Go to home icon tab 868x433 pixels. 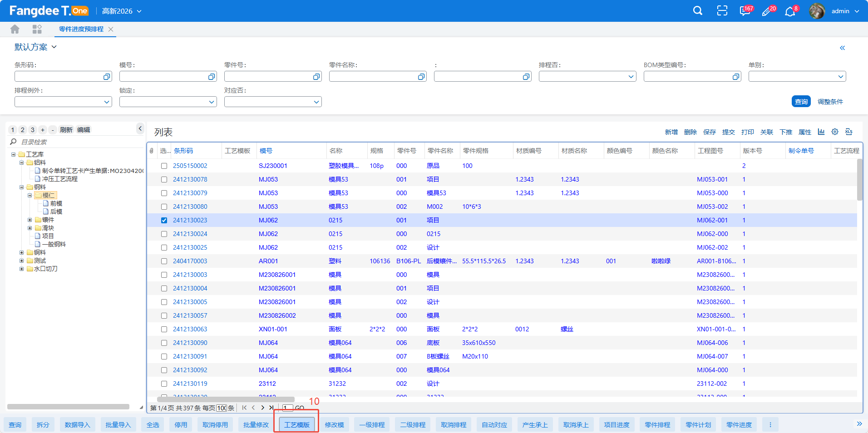pyautogui.click(x=15, y=29)
